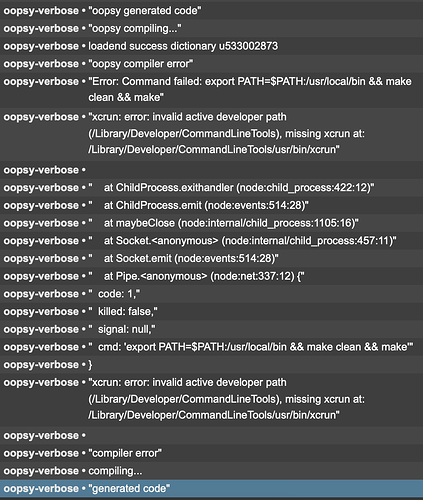The image size is (423, 500).
Task: Select the ChildProcess.emit stack trace line
Action: pyautogui.click(x=211, y=205)
